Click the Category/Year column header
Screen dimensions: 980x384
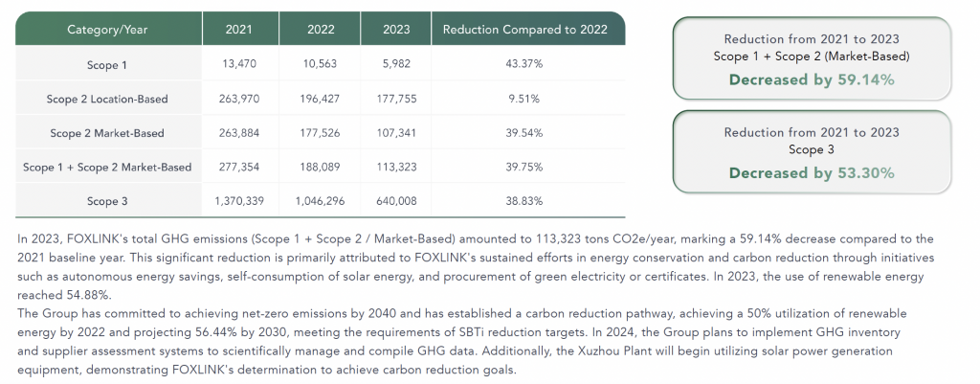click(x=108, y=30)
